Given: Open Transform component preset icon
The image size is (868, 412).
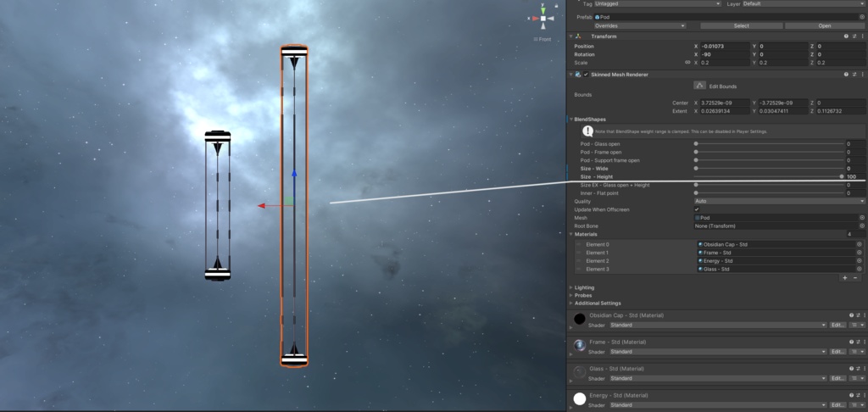Looking at the screenshot, I should 854,36.
